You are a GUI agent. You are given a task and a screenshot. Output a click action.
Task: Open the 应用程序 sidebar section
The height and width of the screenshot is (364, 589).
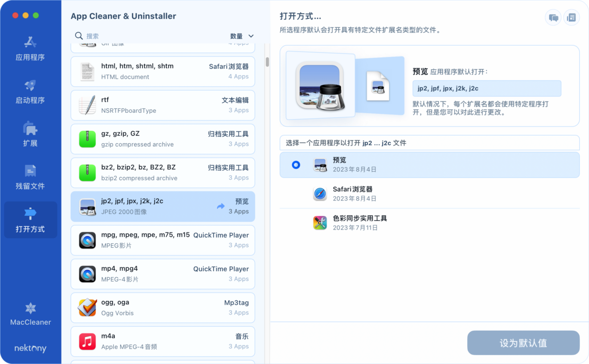coord(30,48)
